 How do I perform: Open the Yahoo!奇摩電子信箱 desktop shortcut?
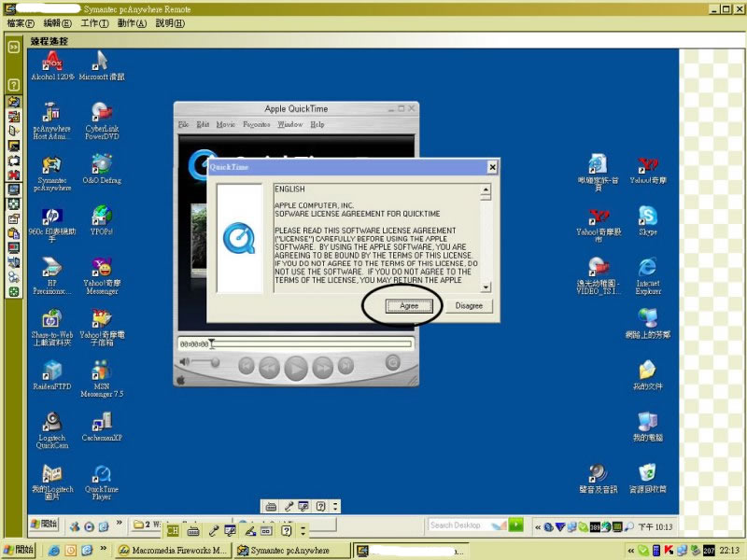(102, 328)
